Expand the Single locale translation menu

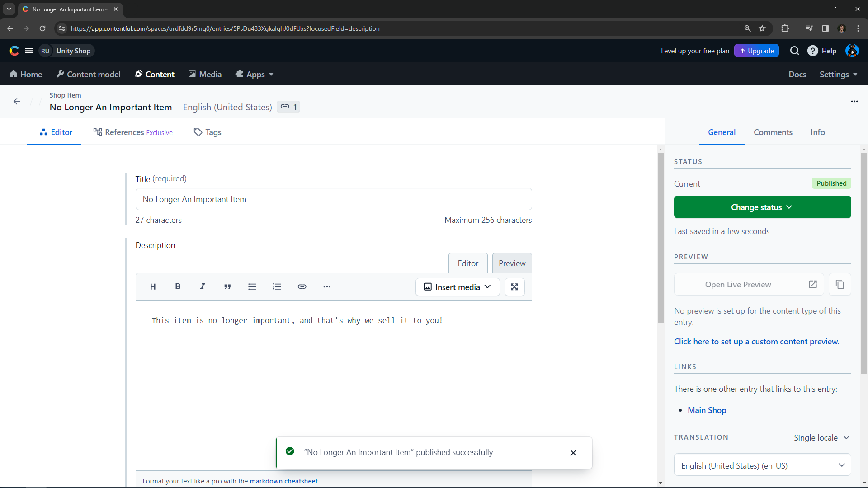click(x=821, y=437)
